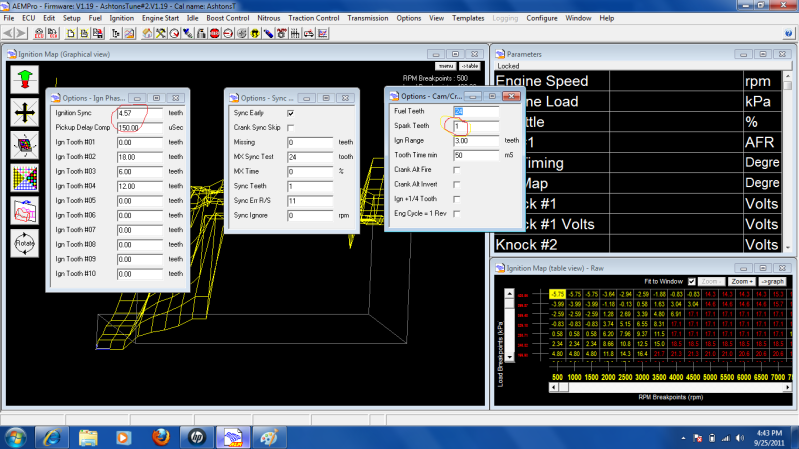Open Firefox from the Windows taskbar

point(161,436)
